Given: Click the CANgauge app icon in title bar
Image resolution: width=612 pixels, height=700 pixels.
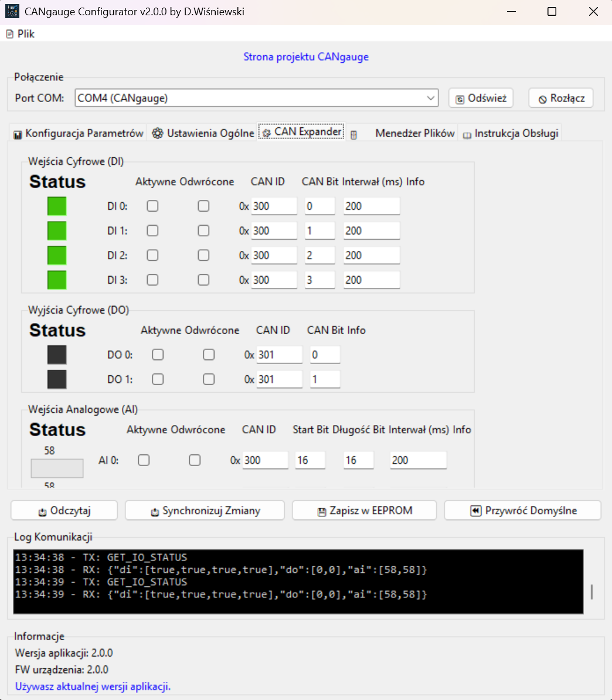Looking at the screenshot, I should (12, 11).
